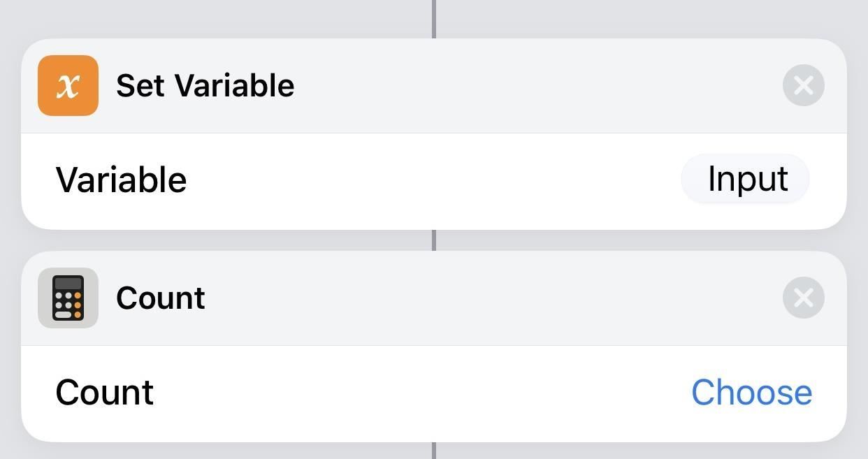Expand the Variable field options
The image size is (868, 459).
point(746,179)
